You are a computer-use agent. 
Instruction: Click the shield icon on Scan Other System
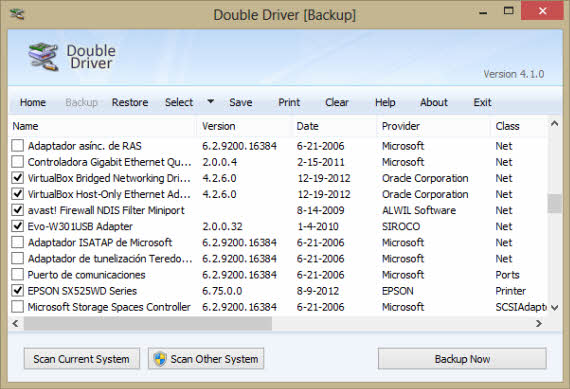click(x=160, y=359)
